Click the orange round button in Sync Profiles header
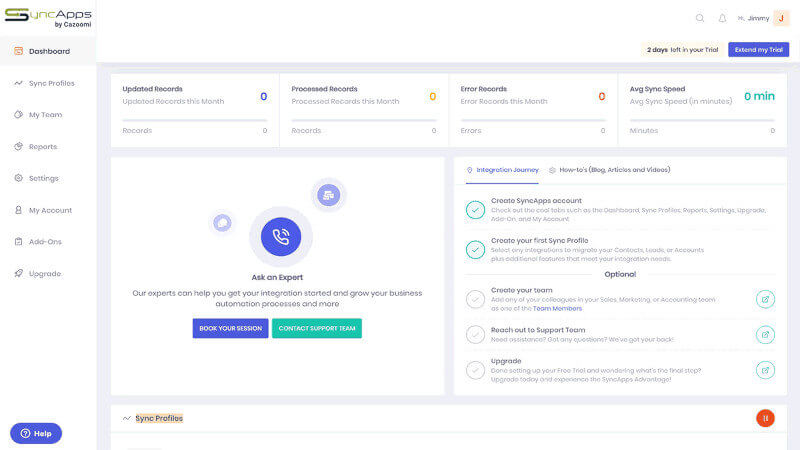 pos(765,418)
